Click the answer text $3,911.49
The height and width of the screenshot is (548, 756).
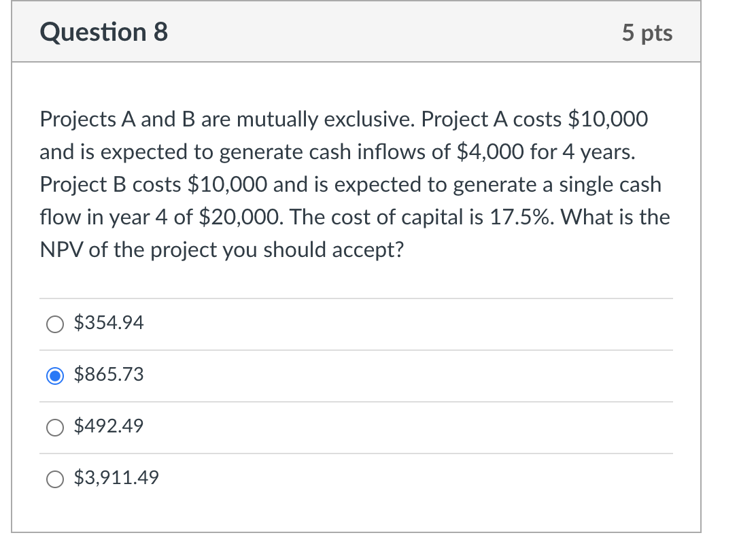point(116,478)
